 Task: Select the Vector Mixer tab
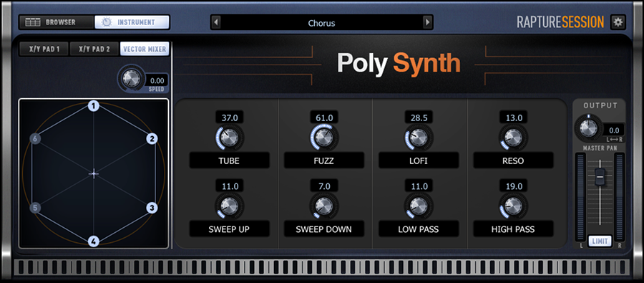(x=145, y=49)
